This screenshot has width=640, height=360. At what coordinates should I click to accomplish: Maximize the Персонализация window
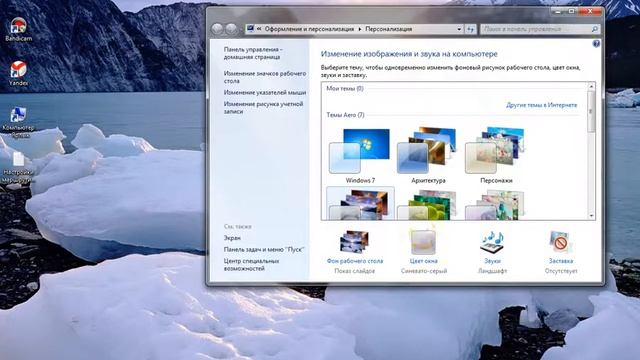click(x=571, y=11)
